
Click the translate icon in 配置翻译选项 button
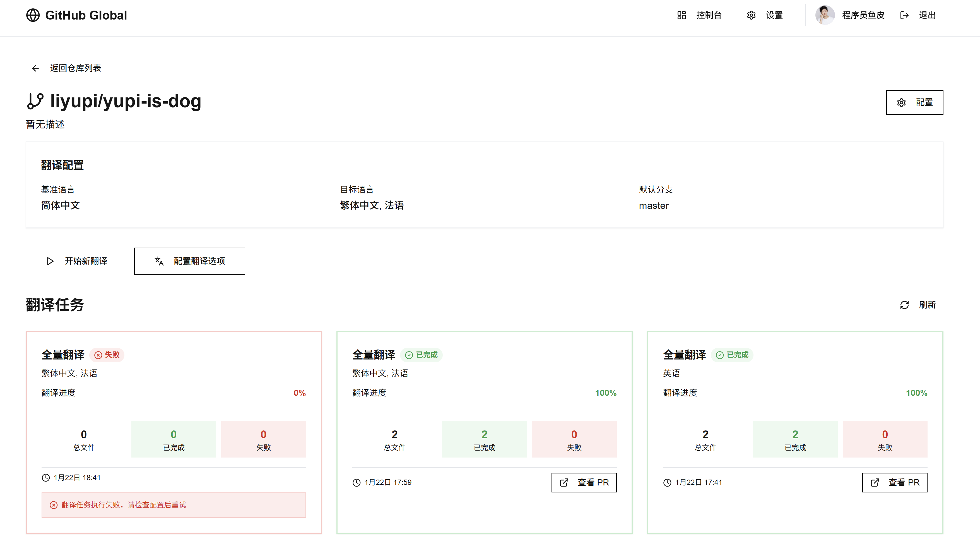point(159,261)
